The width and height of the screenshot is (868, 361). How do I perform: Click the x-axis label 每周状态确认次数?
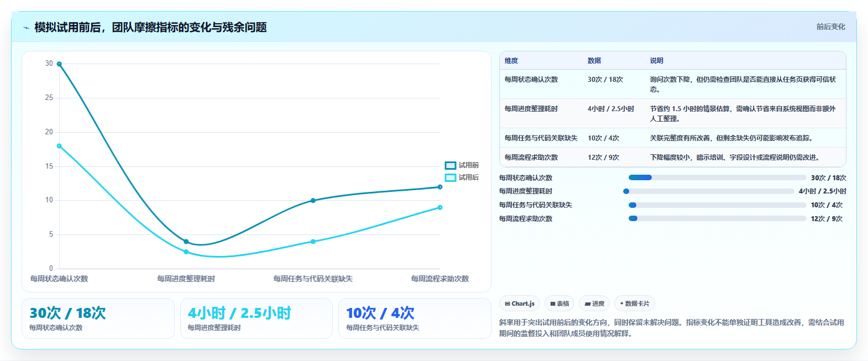tap(59, 279)
